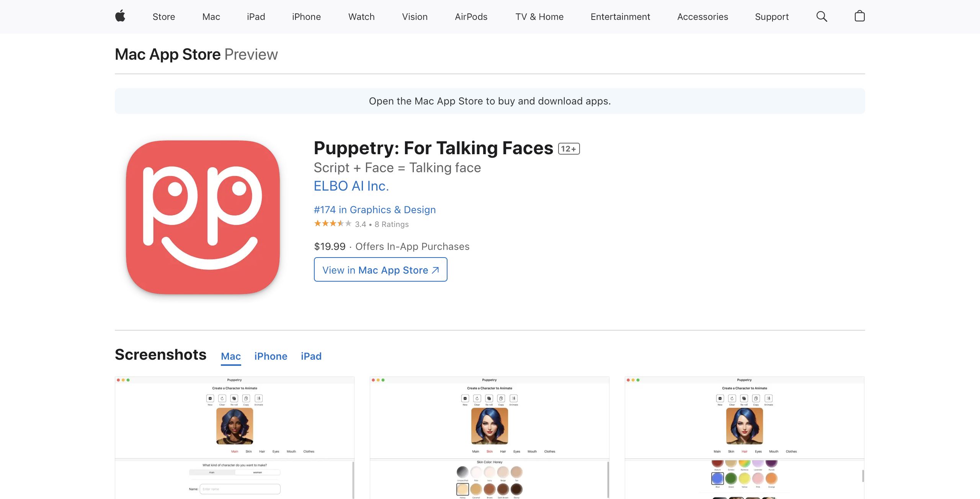This screenshot has width=980, height=499.
Task: Pick the Ebony skin color swatch
Action: click(x=516, y=489)
